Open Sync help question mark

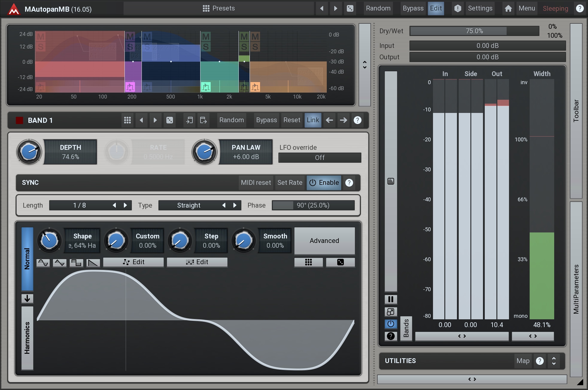[x=349, y=183]
